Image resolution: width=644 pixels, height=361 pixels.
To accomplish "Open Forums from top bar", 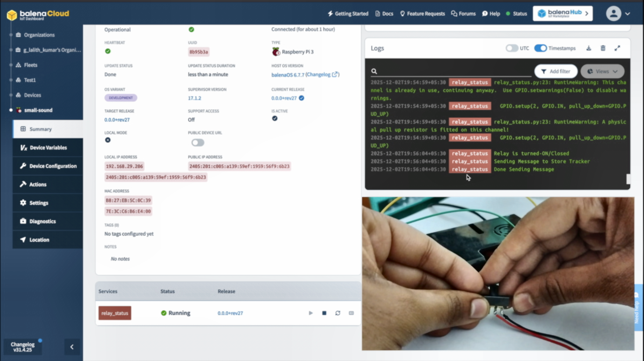I will pos(463,14).
